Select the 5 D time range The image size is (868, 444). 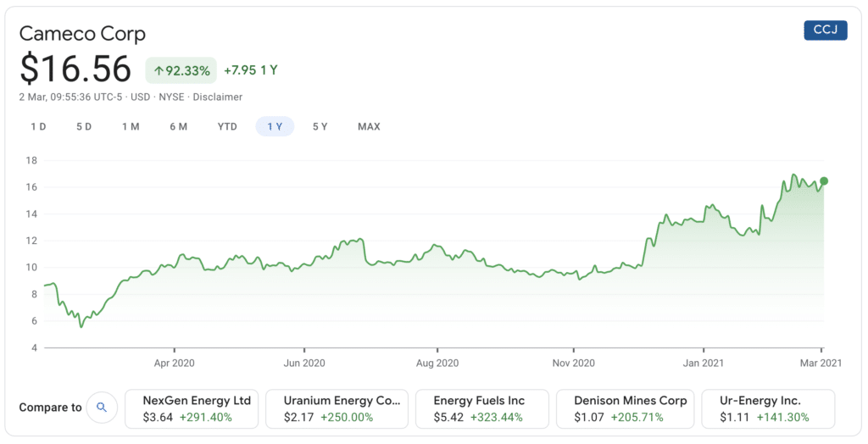(x=84, y=127)
